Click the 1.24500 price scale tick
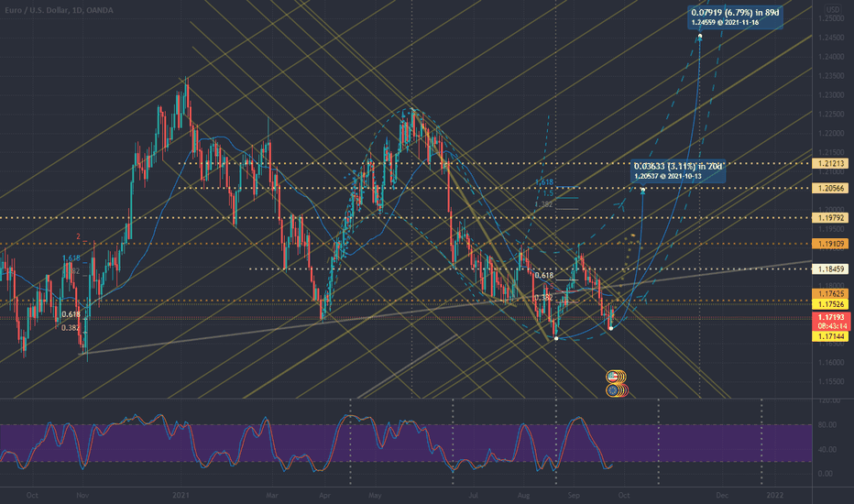This screenshot has height=504, width=854. (x=831, y=38)
